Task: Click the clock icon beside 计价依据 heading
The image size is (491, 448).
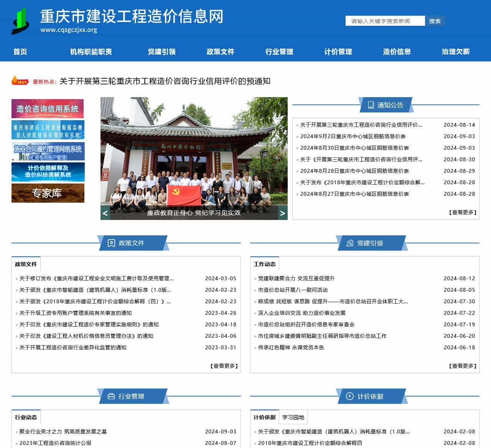Action: [349, 397]
